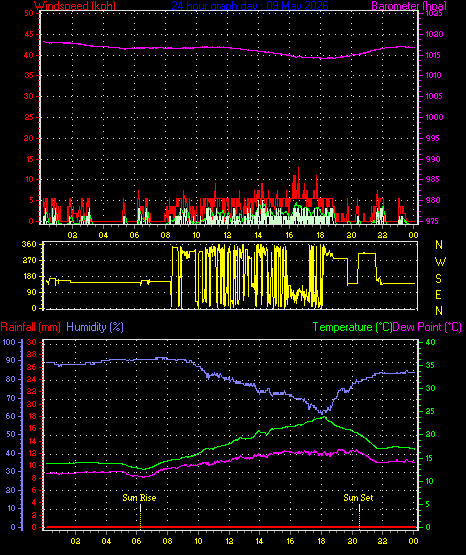Screen dimensions: 466x555
Task: Click the 1020 barometer axis label
Action: pos(434,34)
